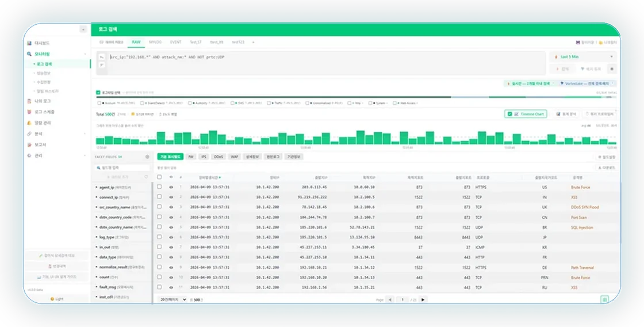
Task: Select all rows with header checkbox
Action: click(x=159, y=177)
